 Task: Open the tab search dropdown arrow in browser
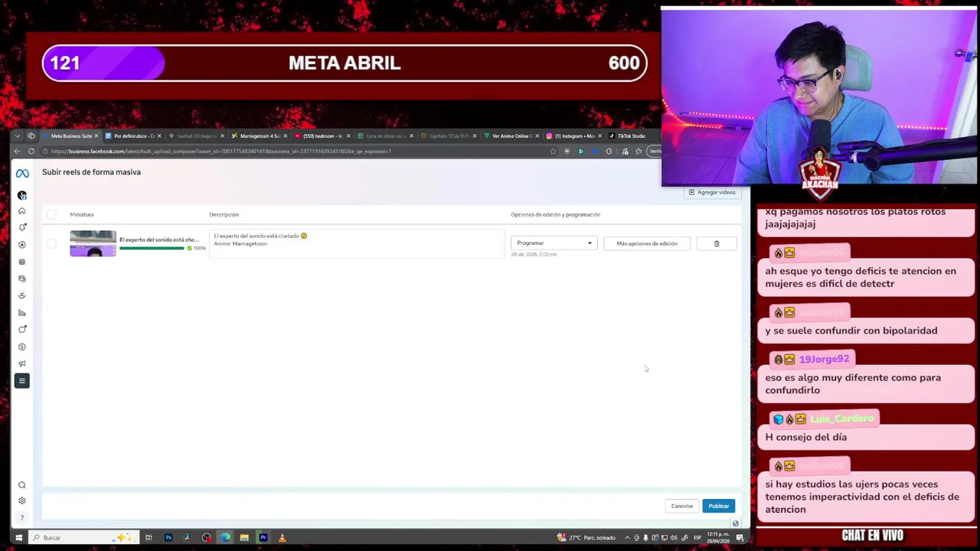coord(17,135)
